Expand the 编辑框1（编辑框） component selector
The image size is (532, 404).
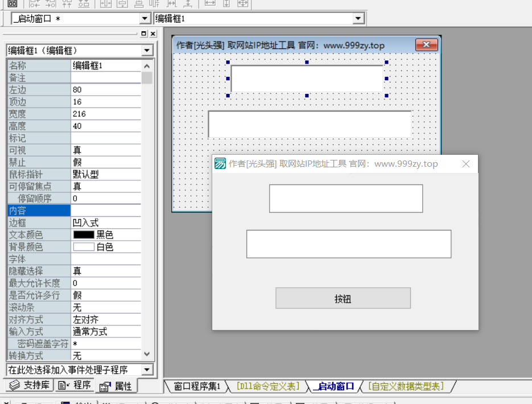click(x=147, y=51)
